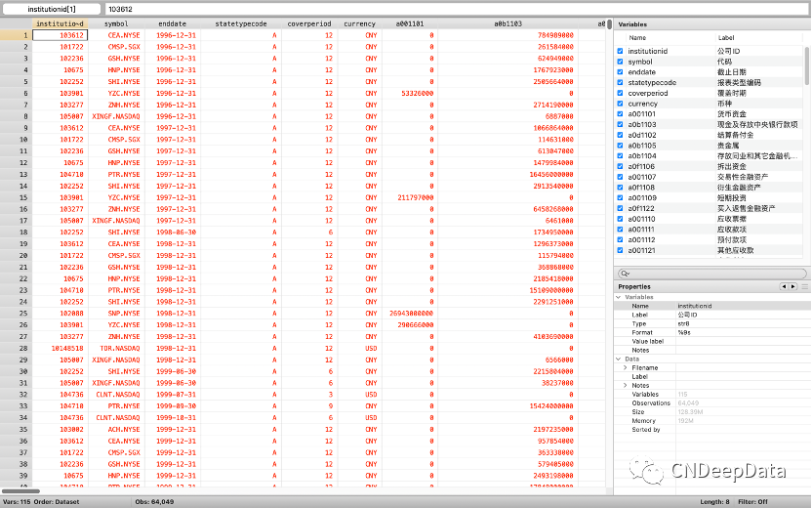The height and width of the screenshot is (508, 812).
Task: Uncheck the a001101 variable checkbox
Action: 620,114
